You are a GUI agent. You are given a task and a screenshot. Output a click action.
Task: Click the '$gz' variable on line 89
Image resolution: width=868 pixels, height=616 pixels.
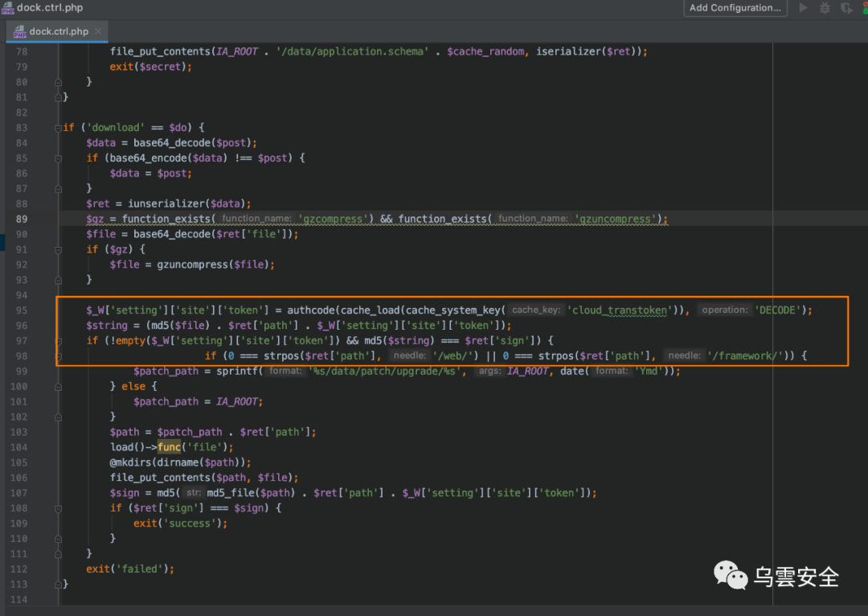point(95,220)
